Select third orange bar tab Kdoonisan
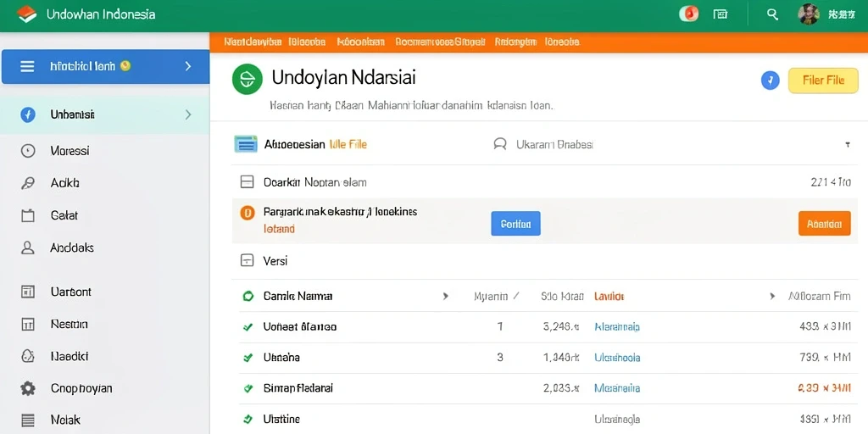868x434 pixels. 360,42
